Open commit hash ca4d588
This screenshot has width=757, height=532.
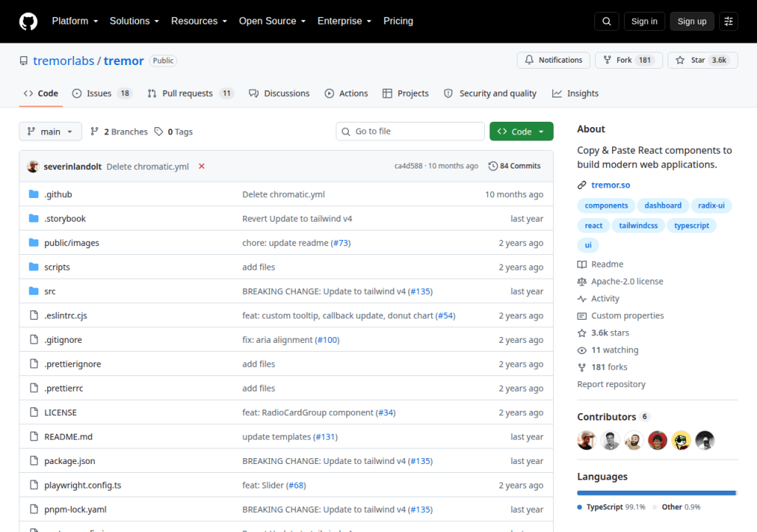[x=408, y=166]
